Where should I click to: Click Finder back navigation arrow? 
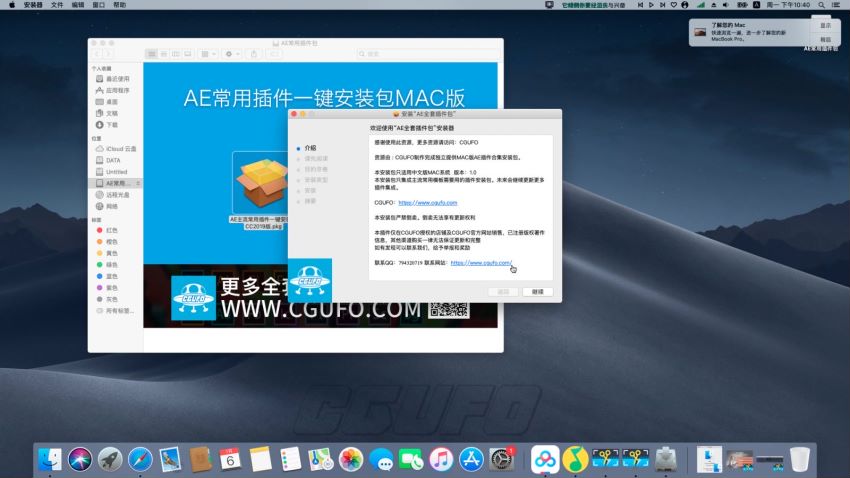tap(98, 54)
